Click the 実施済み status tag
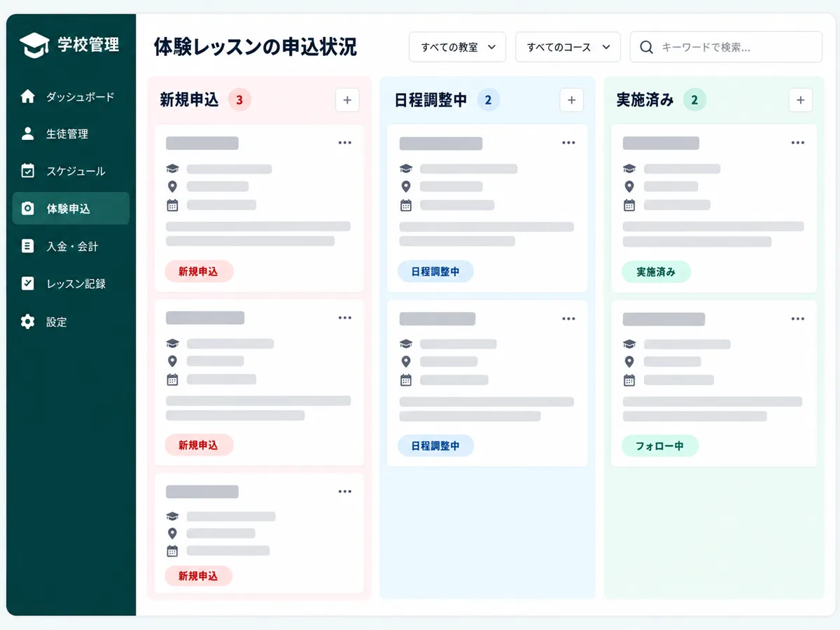840x630 pixels. [x=656, y=272]
